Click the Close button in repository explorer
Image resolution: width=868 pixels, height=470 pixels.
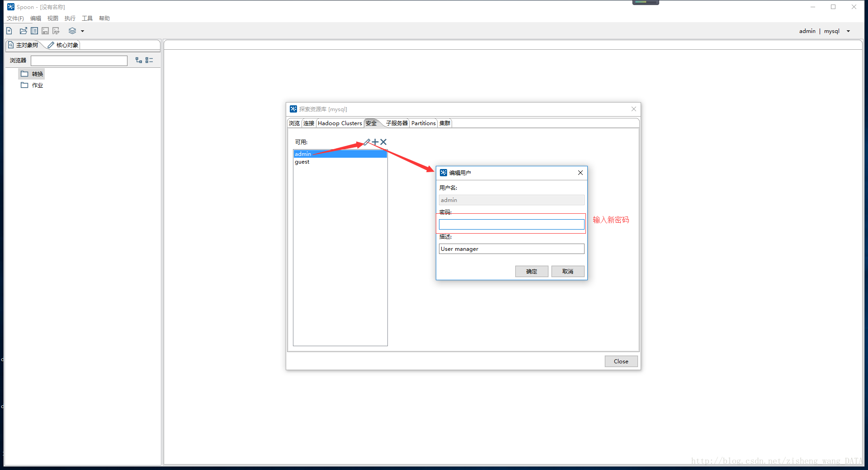pyautogui.click(x=621, y=361)
